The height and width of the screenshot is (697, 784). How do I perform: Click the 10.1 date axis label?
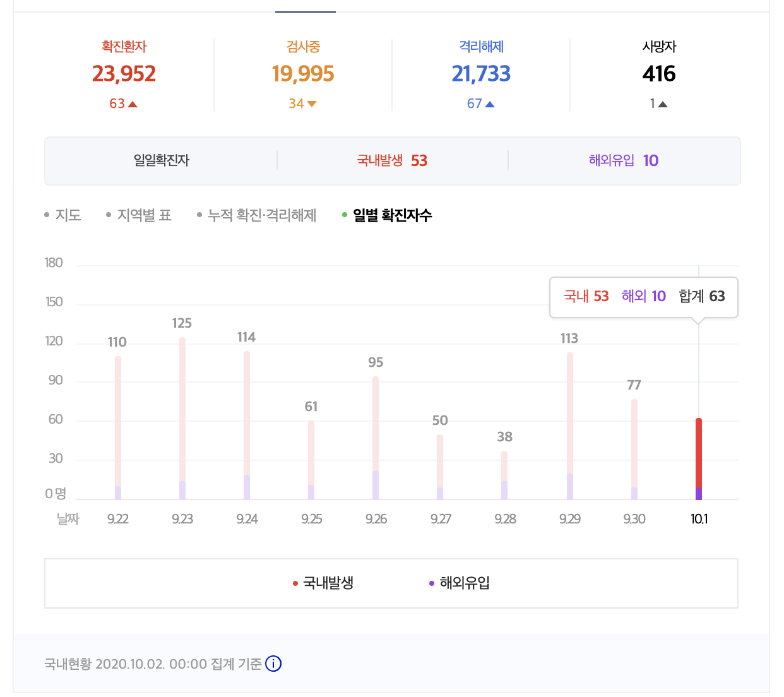click(699, 519)
